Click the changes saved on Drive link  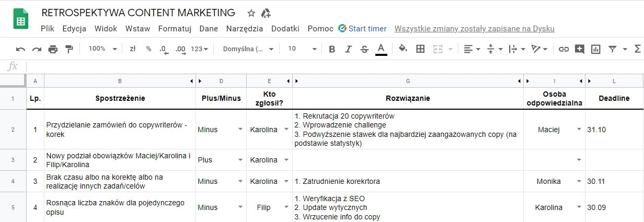point(474,29)
